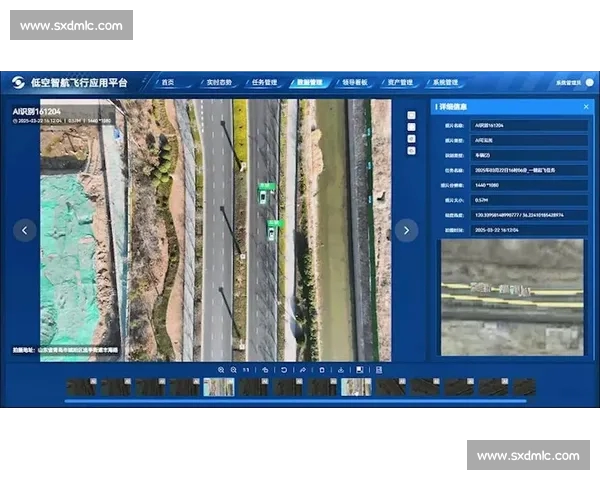600x480 pixels.
Task: Open the 任务管理 tab
Action: point(264,82)
